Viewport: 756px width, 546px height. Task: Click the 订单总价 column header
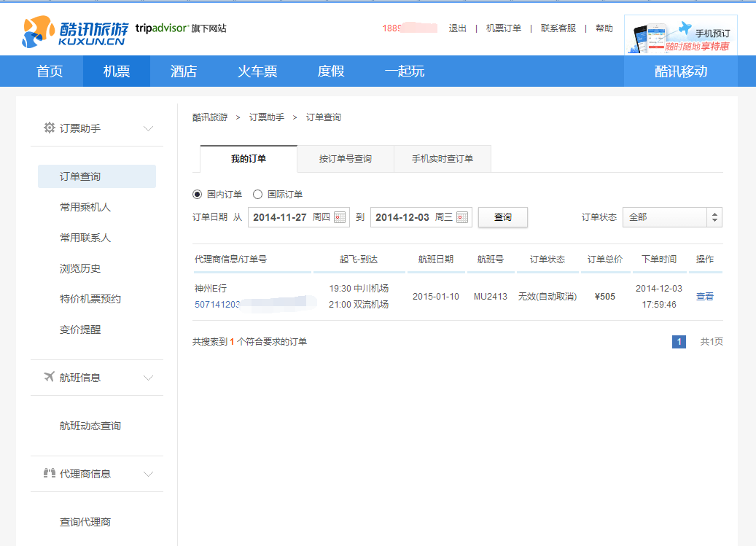(x=604, y=260)
